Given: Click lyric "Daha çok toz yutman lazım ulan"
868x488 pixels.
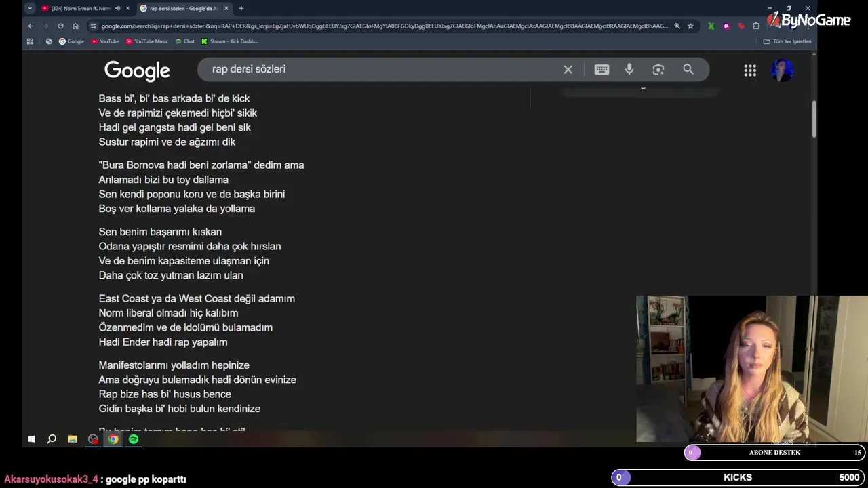Looking at the screenshot, I should pyautogui.click(x=171, y=275).
